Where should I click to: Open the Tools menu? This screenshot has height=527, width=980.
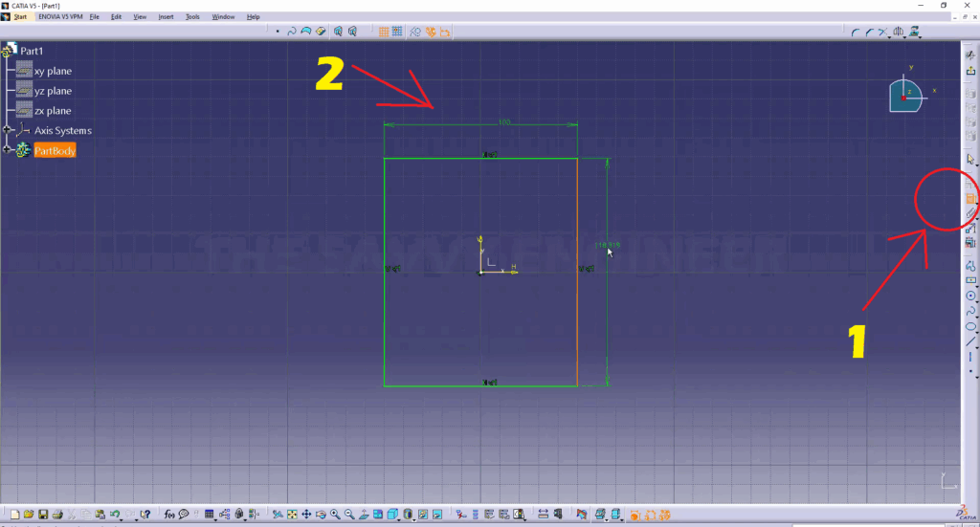(x=192, y=17)
